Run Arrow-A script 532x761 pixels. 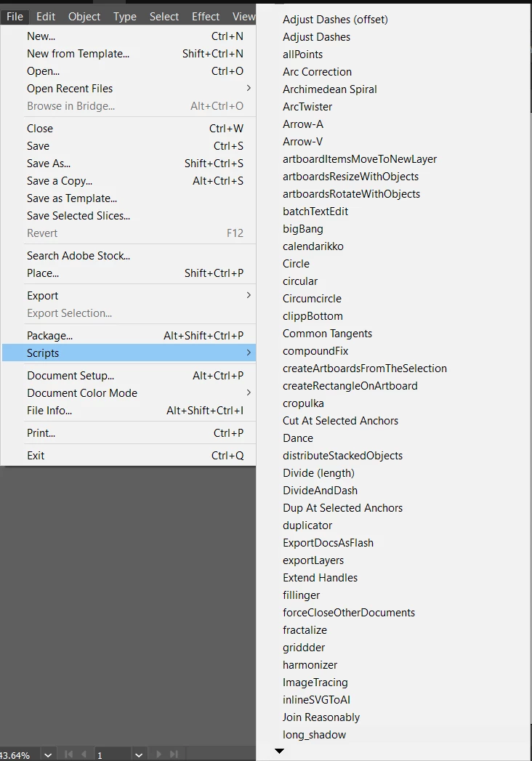[303, 124]
